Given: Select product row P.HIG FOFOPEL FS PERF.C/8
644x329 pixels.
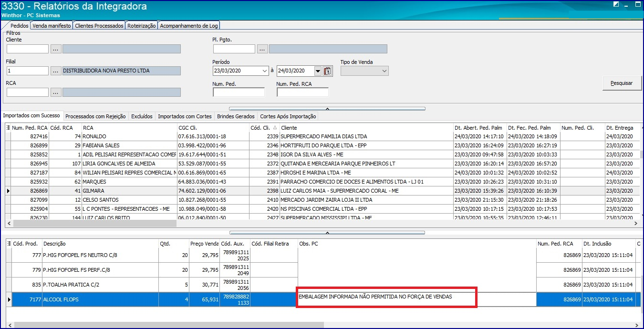Looking at the screenshot, I should (x=323, y=270).
